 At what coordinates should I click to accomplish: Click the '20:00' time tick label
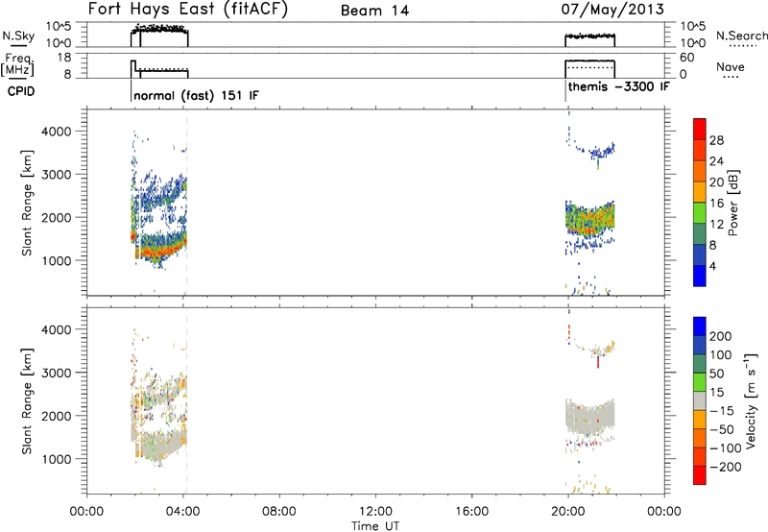point(567,512)
